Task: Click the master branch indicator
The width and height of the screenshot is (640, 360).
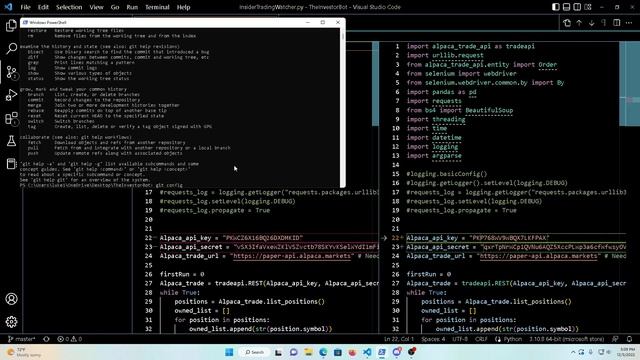Action: pos(22,339)
